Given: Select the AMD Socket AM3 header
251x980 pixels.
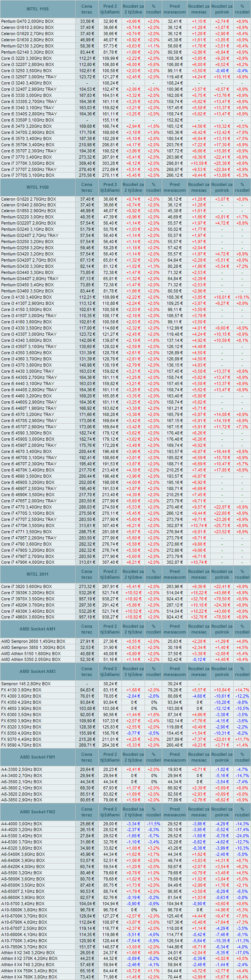Looking at the screenshot, I should 37,671.
